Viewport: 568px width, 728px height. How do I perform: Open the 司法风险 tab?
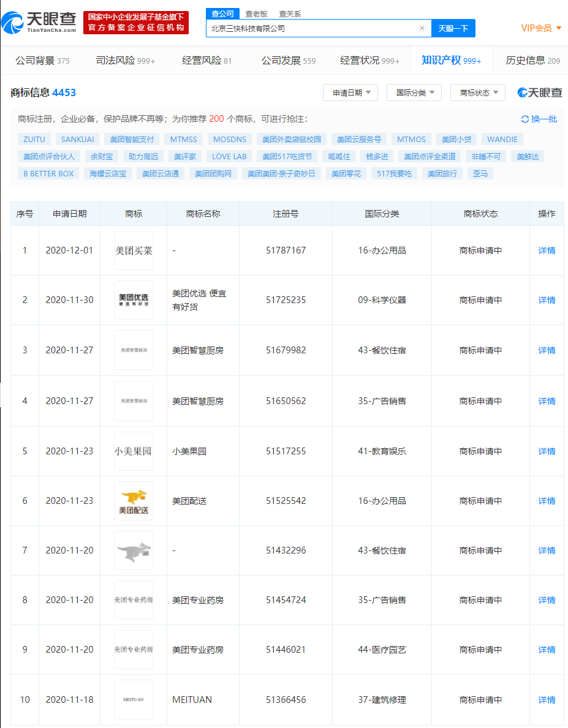[126, 61]
